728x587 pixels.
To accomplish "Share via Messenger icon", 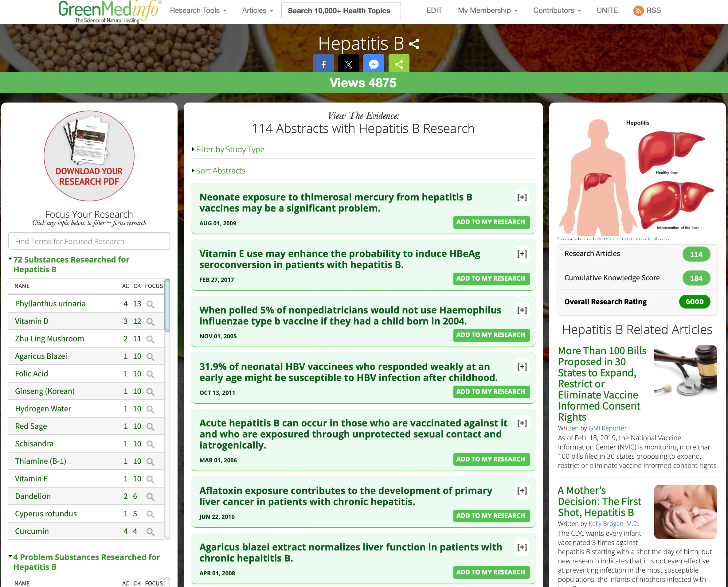I will click(x=374, y=64).
